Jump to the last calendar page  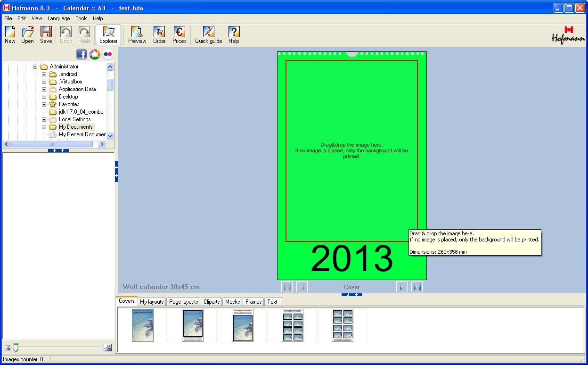416,287
